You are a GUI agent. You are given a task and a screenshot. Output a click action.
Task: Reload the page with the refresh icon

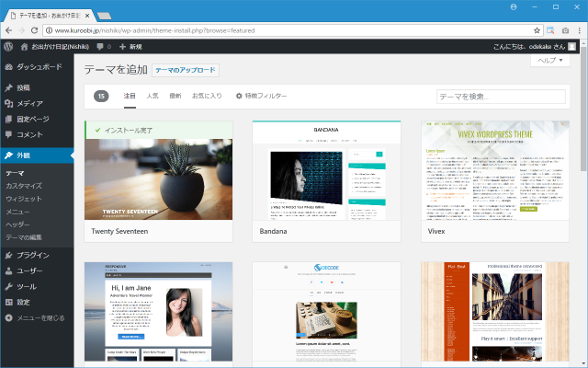tap(34, 30)
